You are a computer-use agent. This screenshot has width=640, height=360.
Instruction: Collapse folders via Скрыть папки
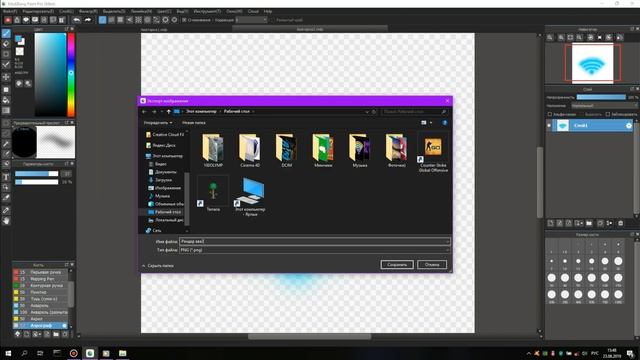pyautogui.click(x=158, y=266)
